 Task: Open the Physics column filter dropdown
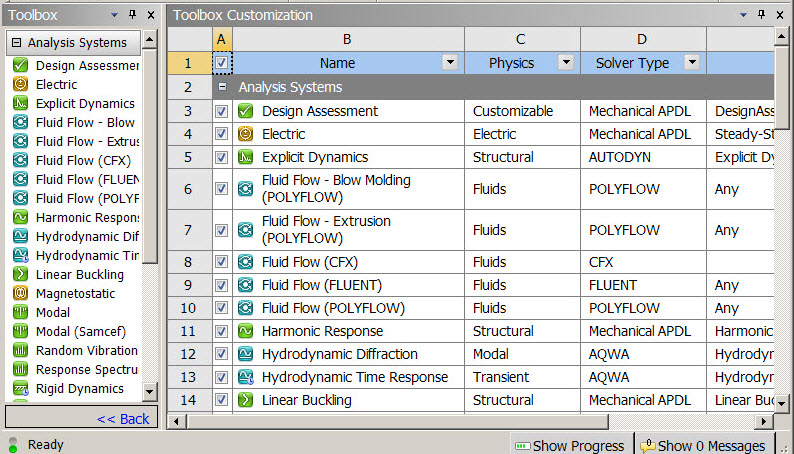coord(566,63)
